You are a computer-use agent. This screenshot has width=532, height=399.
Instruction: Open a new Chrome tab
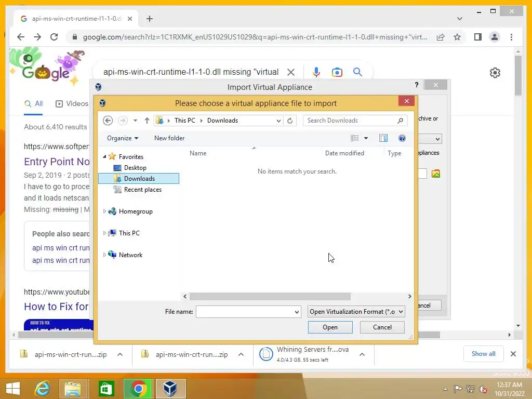pos(150,19)
